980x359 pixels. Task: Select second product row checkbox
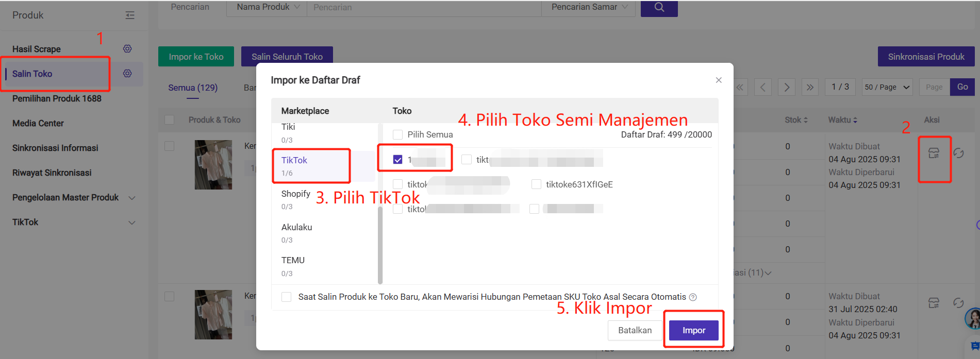pyautogui.click(x=169, y=297)
